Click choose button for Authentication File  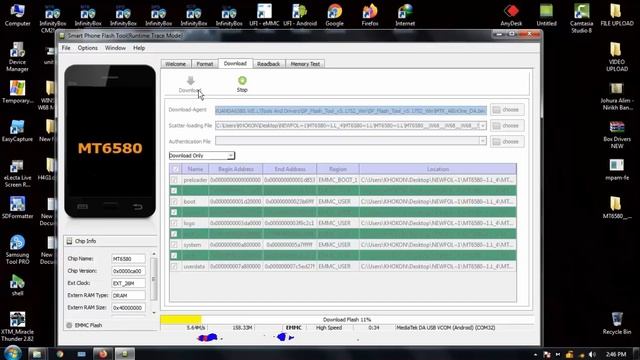pos(507,142)
